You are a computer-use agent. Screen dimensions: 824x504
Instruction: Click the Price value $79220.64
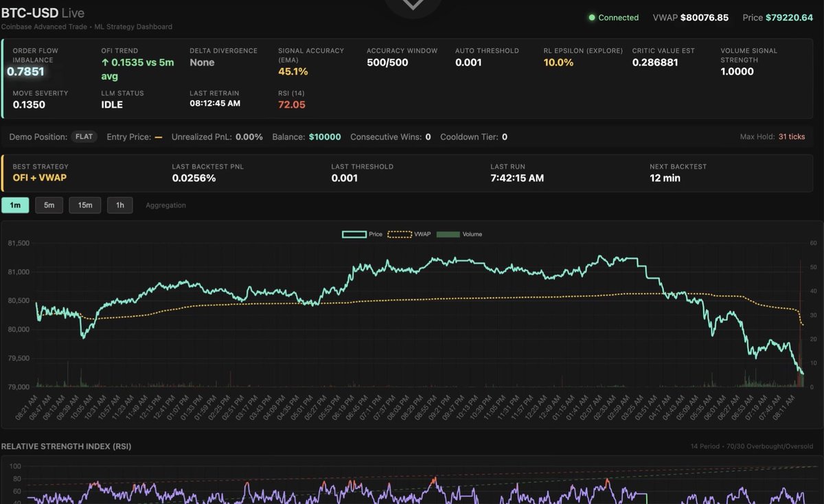point(789,18)
